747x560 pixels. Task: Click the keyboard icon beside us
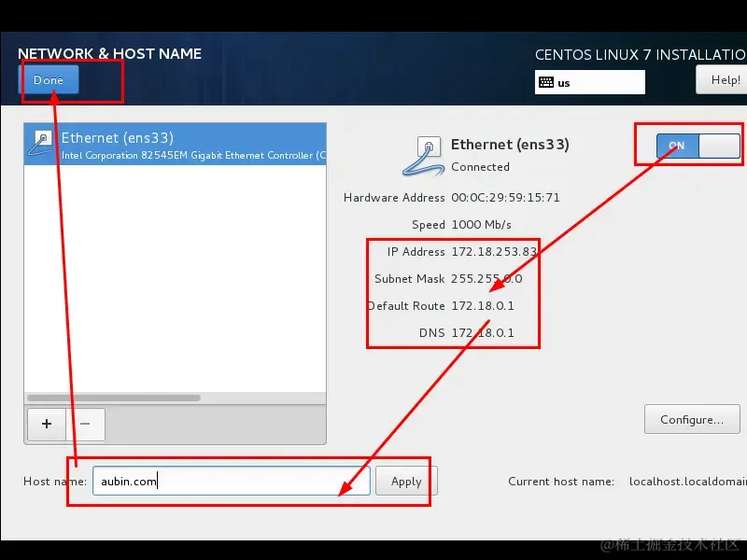(546, 82)
